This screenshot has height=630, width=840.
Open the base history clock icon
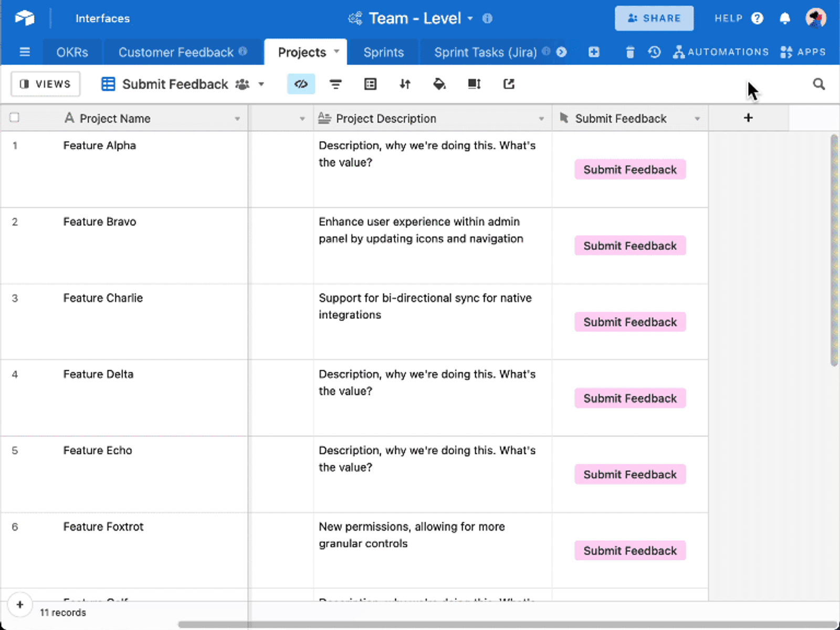[x=654, y=52]
